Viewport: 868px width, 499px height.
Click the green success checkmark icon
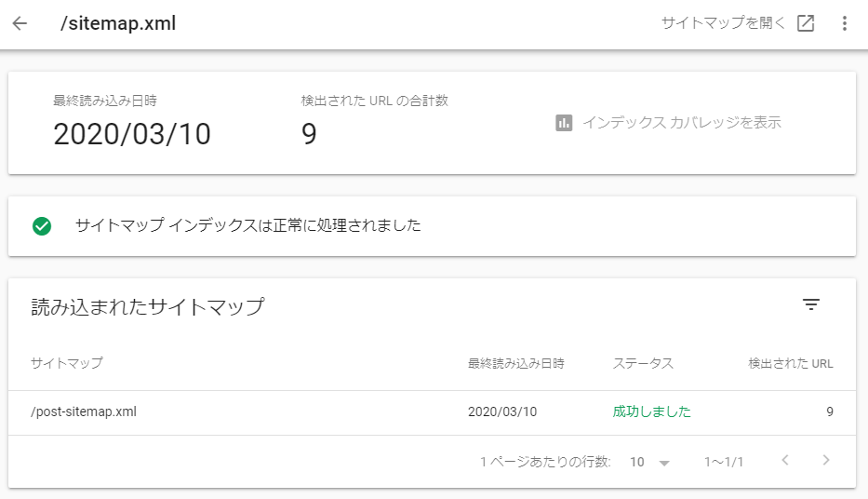(42, 226)
